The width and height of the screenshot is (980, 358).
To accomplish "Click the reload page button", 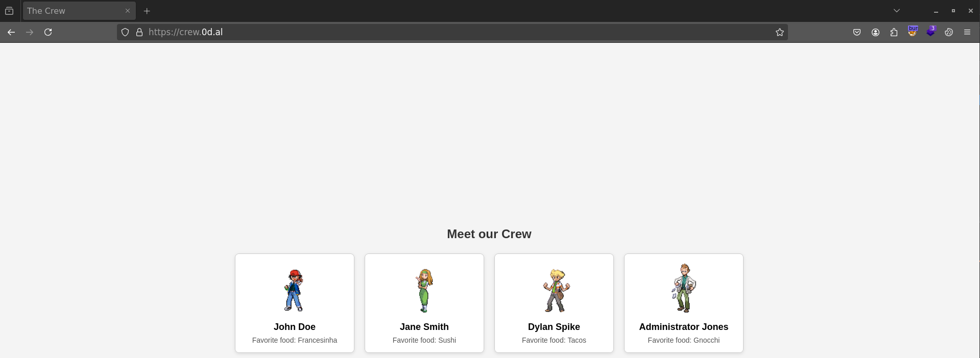I will click(x=48, y=32).
